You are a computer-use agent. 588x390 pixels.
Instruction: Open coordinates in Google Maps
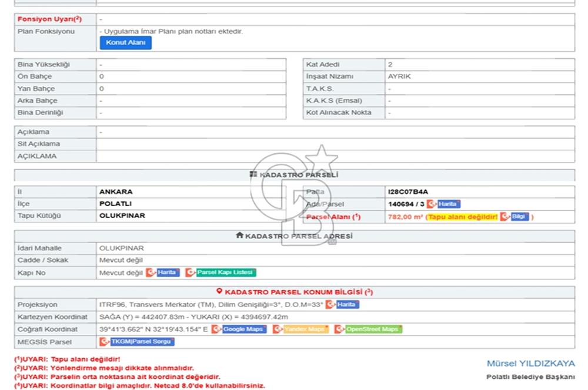click(x=243, y=330)
